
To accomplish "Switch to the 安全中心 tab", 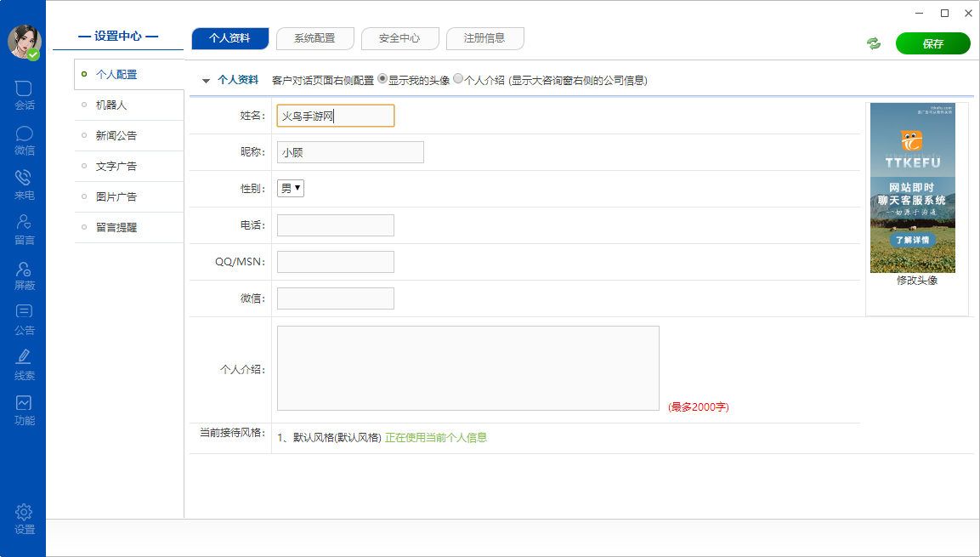I will pyautogui.click(x=400, y=38).
